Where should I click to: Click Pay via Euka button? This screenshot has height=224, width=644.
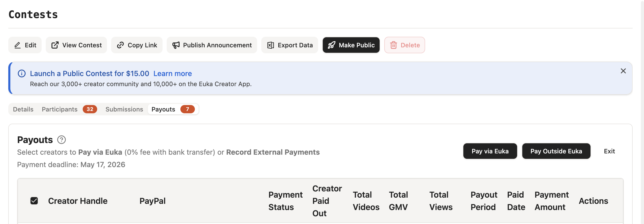click(490, 151)
